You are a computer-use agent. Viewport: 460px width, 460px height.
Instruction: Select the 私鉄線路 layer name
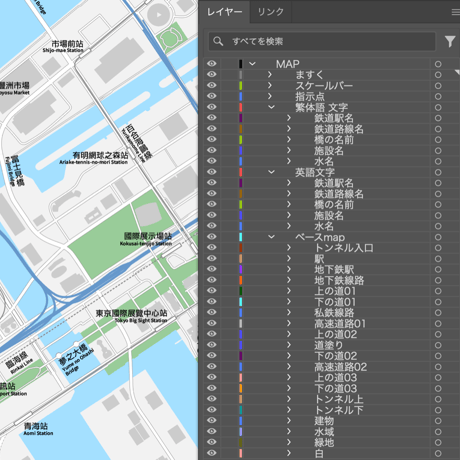click(x=334, y=313)
